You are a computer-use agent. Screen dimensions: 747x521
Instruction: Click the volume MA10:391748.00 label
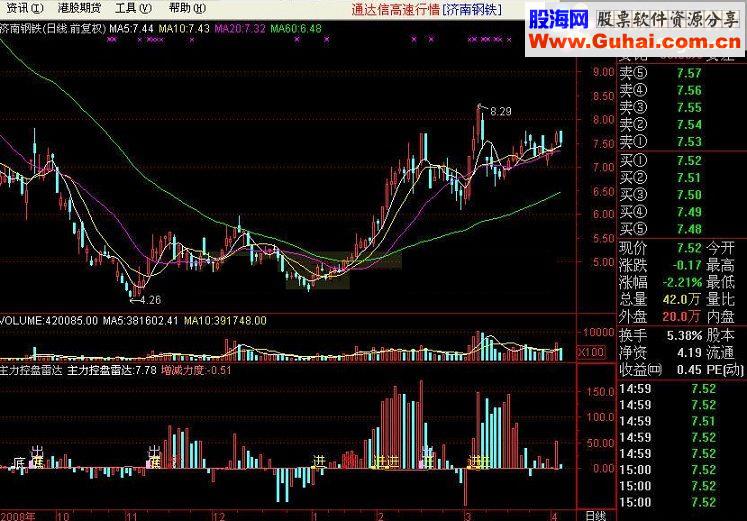(x=225, y=321)
